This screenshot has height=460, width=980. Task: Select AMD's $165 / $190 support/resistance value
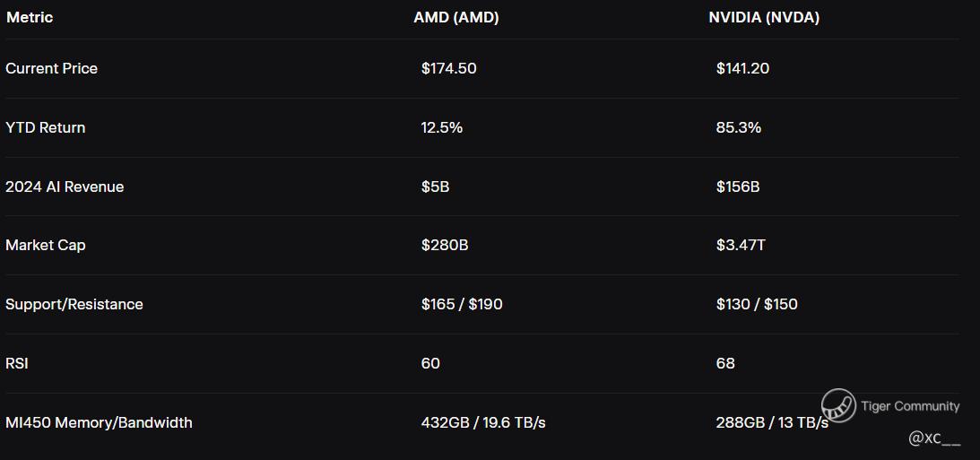[x=462, y=304]
